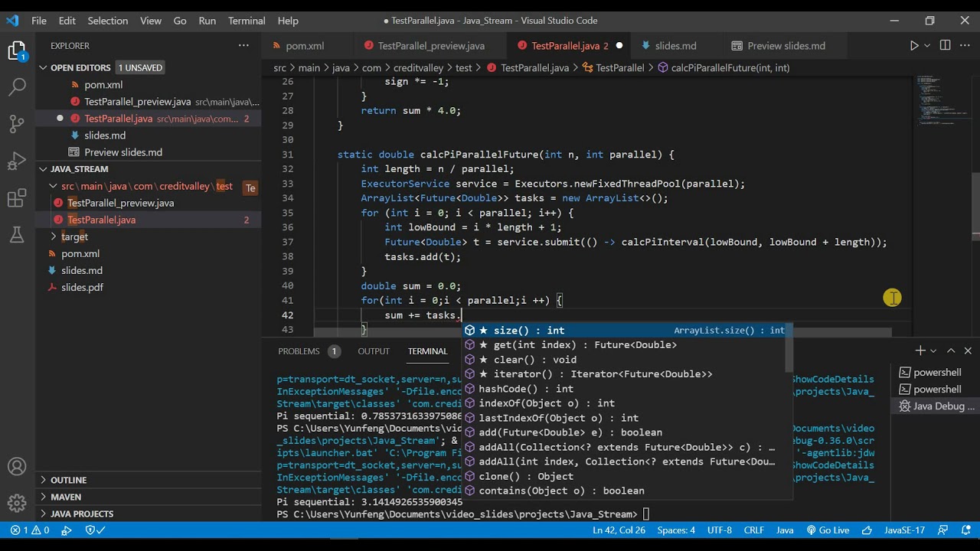
Task: Maximize terminal panel with the up chevron
Action: (x=951, y=350)
